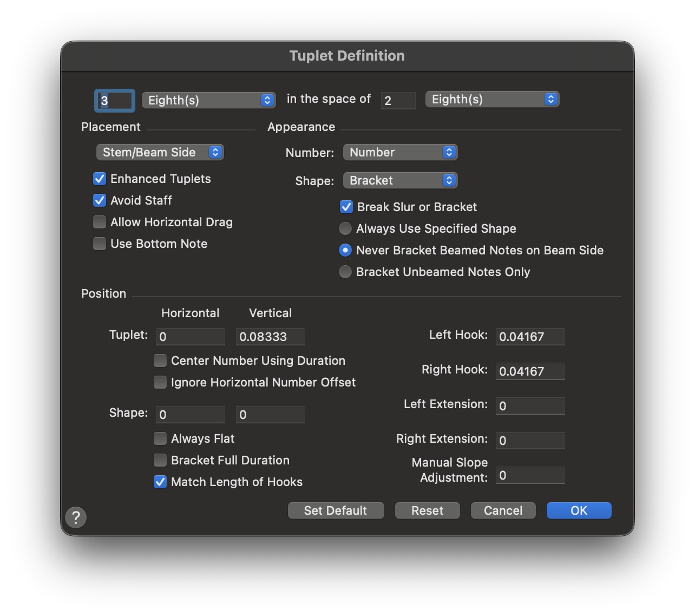The image size is (695, 616).
Task: Uncheck Avoid Staff option
Action: coord(100,200)
